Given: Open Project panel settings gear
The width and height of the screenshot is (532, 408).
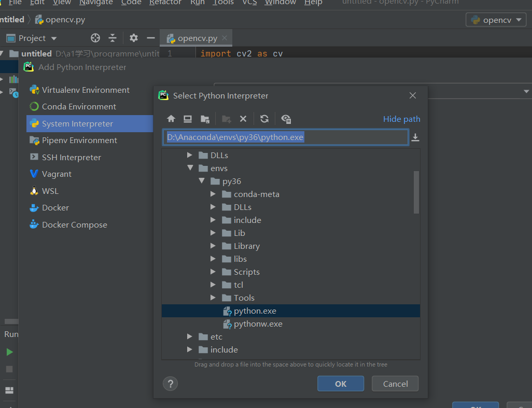Looking at the screenshot, I should click(134, 38).
